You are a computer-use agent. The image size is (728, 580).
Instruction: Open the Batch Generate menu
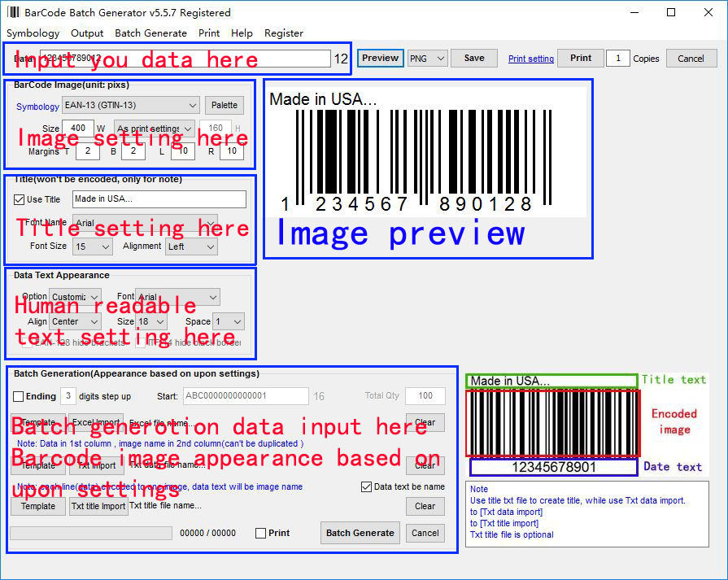150,33
